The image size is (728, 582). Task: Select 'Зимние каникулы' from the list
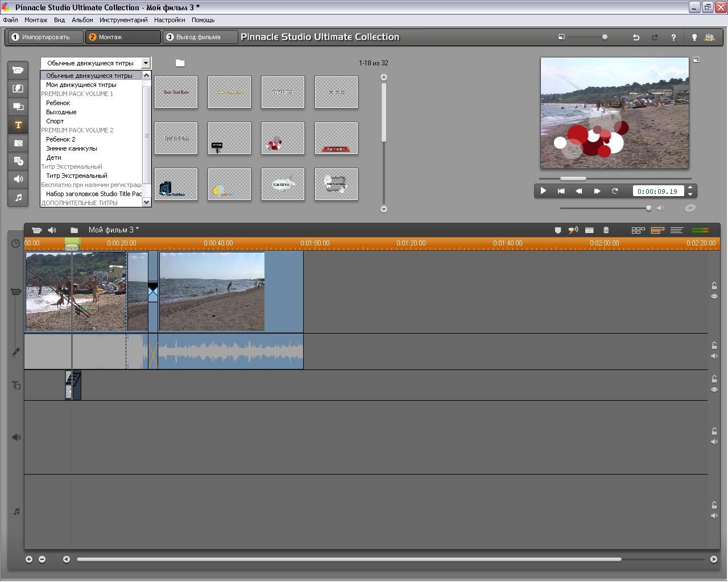[x=72, y=148]
